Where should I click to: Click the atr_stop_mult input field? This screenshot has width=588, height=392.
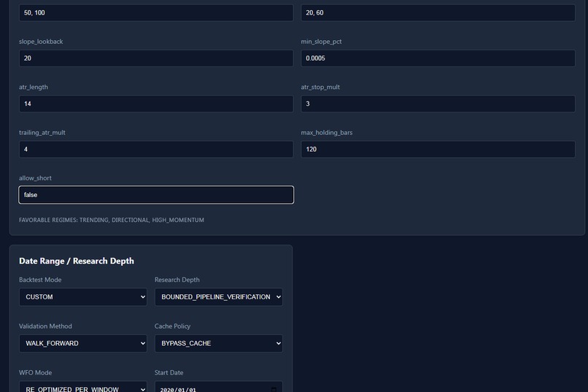point(438,104)
